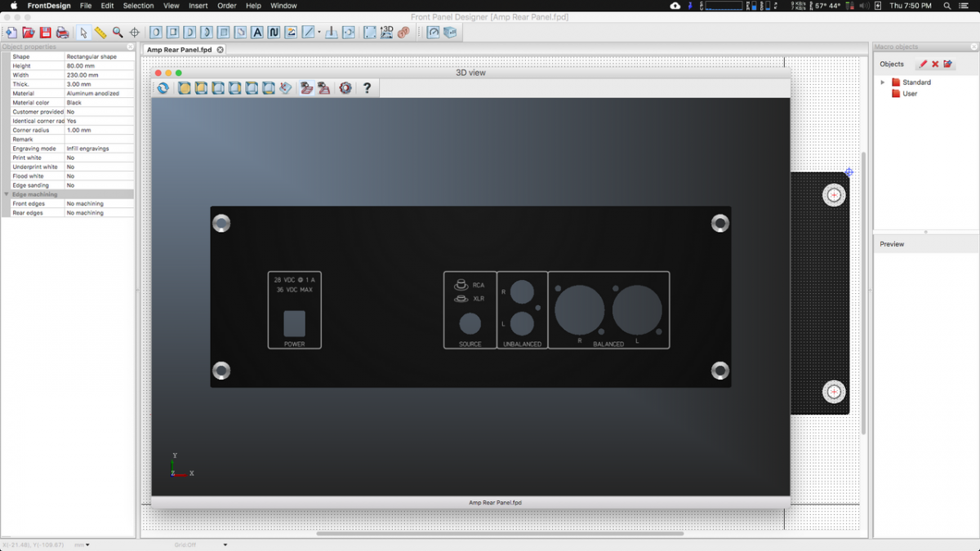Open the line tool dropdown arrow
980x551 pixels.
(x=318, y=33)
